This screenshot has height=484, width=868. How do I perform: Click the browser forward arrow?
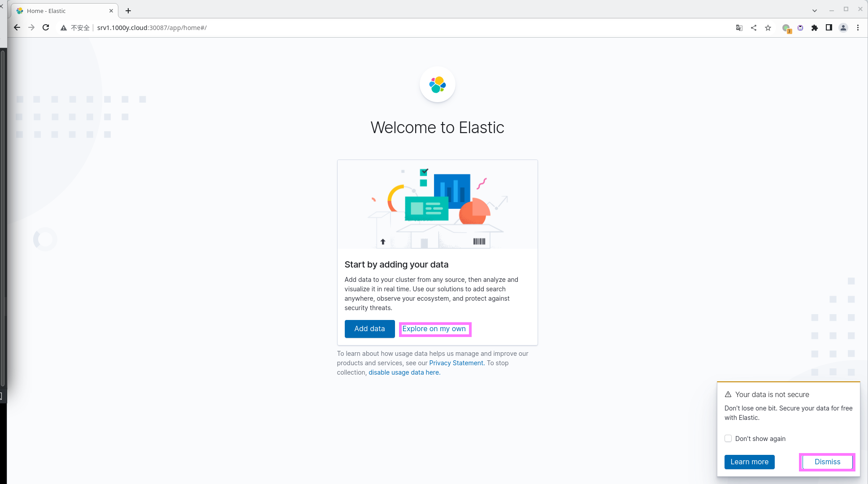tap(31, 28)
